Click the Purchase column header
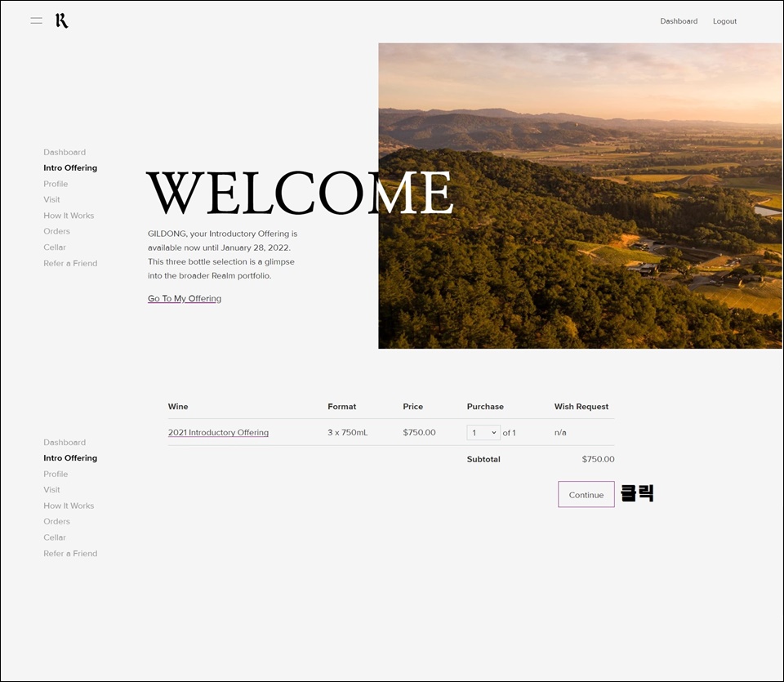The image size is (784, 682). pyautogui.click(x=485, y=407)
